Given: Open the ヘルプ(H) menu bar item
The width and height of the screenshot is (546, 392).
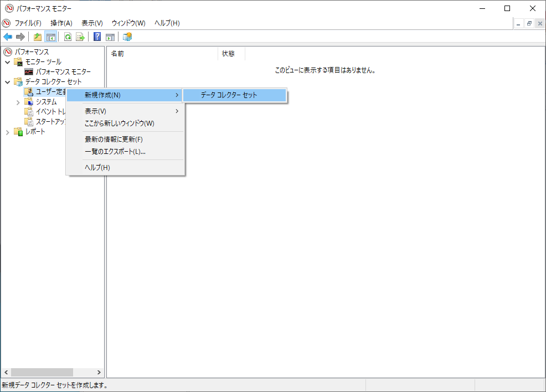Looking at the screenshot, I should coord(167,23).
